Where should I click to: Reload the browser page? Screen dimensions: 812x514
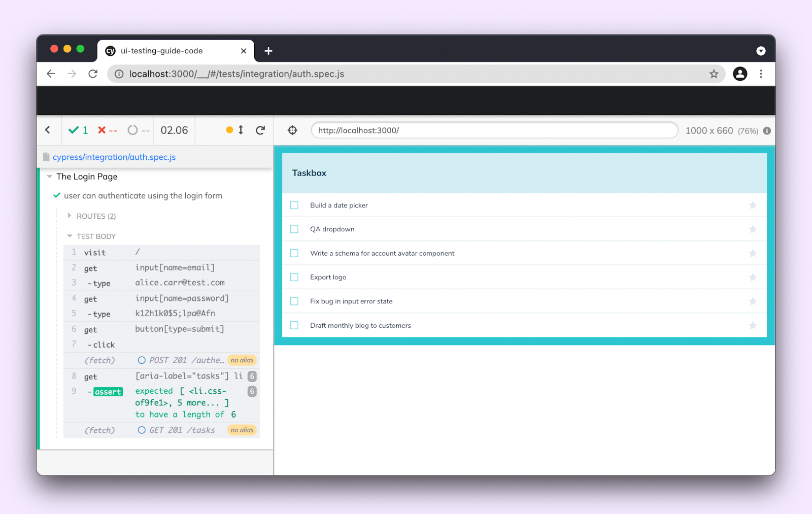click(93, 74)
